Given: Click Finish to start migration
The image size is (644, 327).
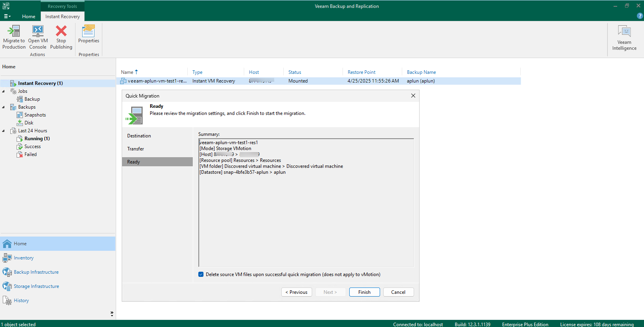Looking at the screenshot, I should tap(365, 292).
